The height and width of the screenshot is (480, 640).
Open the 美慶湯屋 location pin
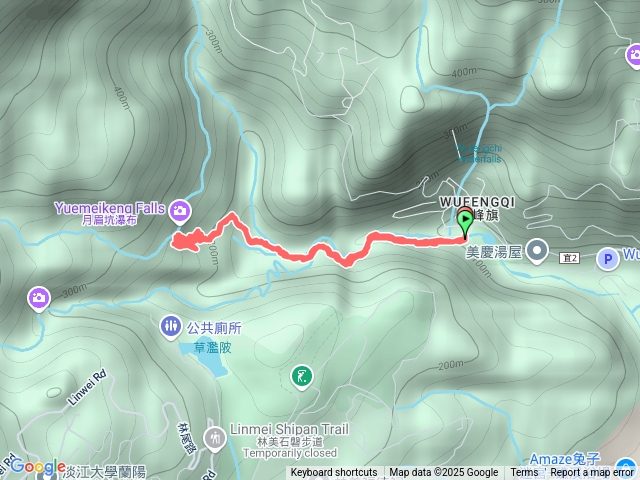(x=537, y=251)
